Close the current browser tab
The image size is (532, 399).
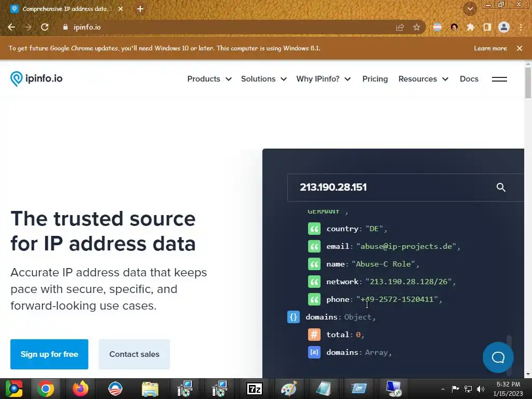click(121, 9)
